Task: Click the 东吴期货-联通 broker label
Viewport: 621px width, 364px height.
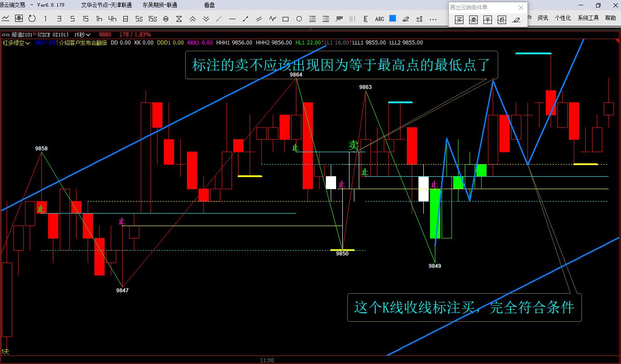Action: 160,5
